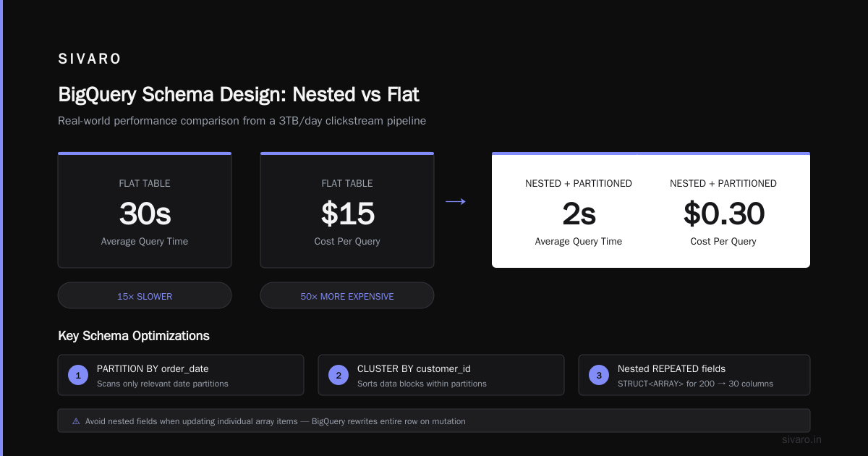Click "Cost Per Query" beneath $0.30
The height and width of the screenshot is (456, 868).
[723, 242]
